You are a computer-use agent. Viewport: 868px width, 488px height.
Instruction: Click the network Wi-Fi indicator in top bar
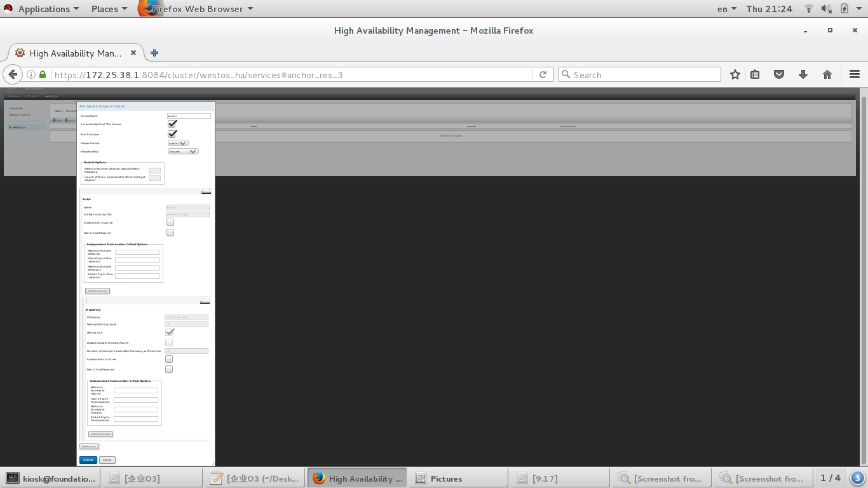(809, 9)
